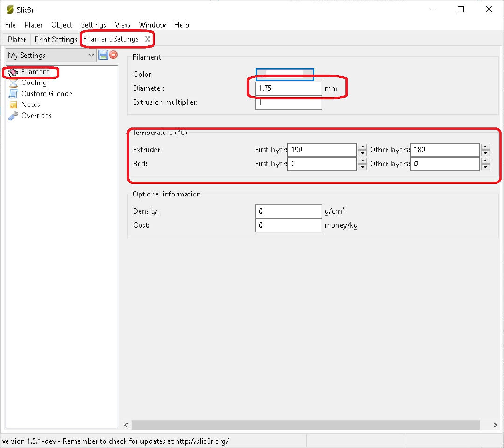The image size is (504, 448).
Task: Click the horizontal scrollbar right arrow
Action: coord(495,425)
